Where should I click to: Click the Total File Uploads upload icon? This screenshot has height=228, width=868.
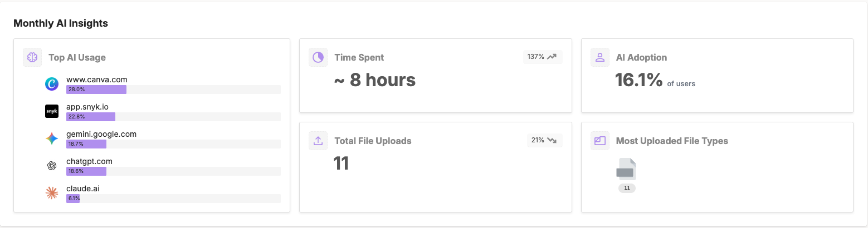(318, 141)
